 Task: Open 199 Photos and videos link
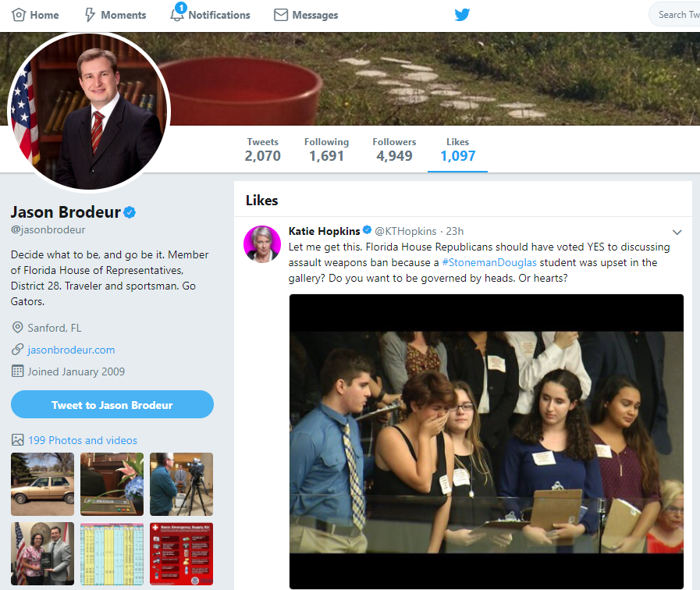[x=82, y=440]
